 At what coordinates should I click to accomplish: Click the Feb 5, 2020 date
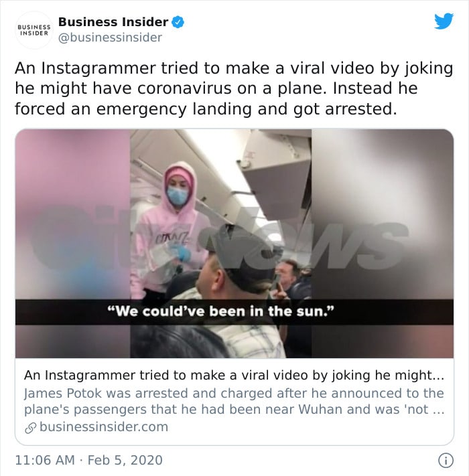pyautogui.click(x=125, y=460)
